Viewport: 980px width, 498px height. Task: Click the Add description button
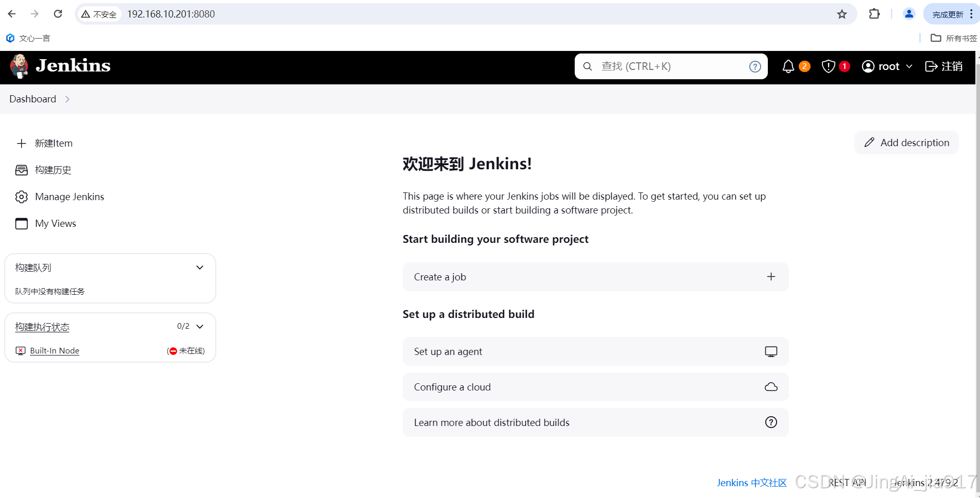click(x=906, y=143)
